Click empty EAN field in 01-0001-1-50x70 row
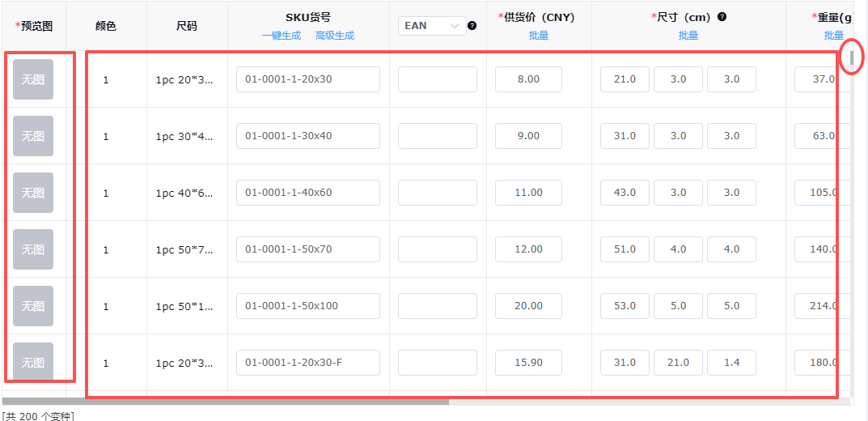 tap(438, 249)
